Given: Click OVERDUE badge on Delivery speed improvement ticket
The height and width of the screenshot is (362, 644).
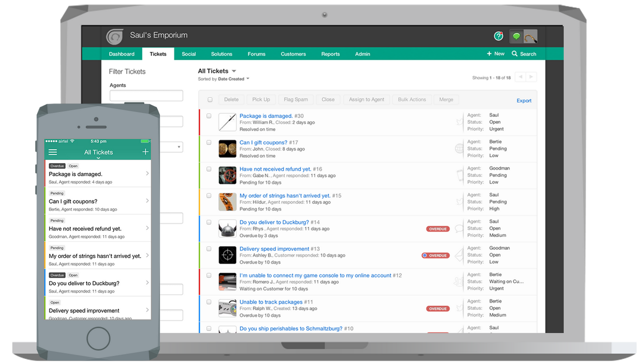Looking at the screenshot, I should pos(435,256).
